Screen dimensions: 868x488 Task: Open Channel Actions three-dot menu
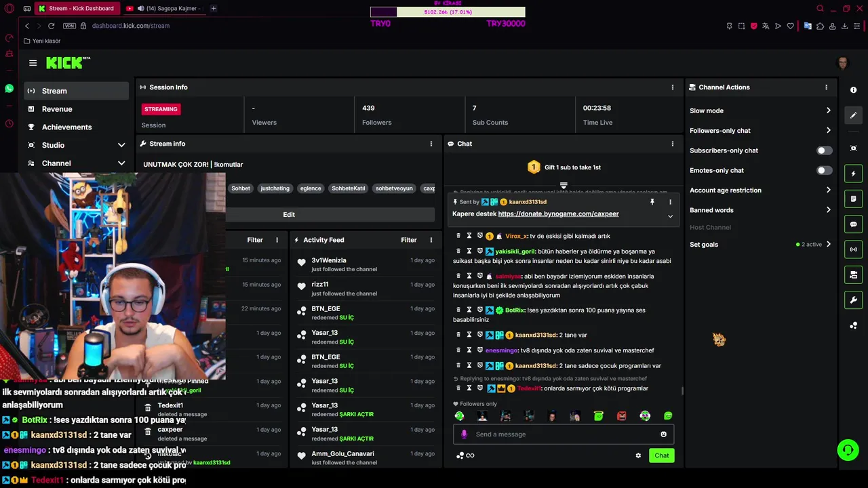point(826,87)
